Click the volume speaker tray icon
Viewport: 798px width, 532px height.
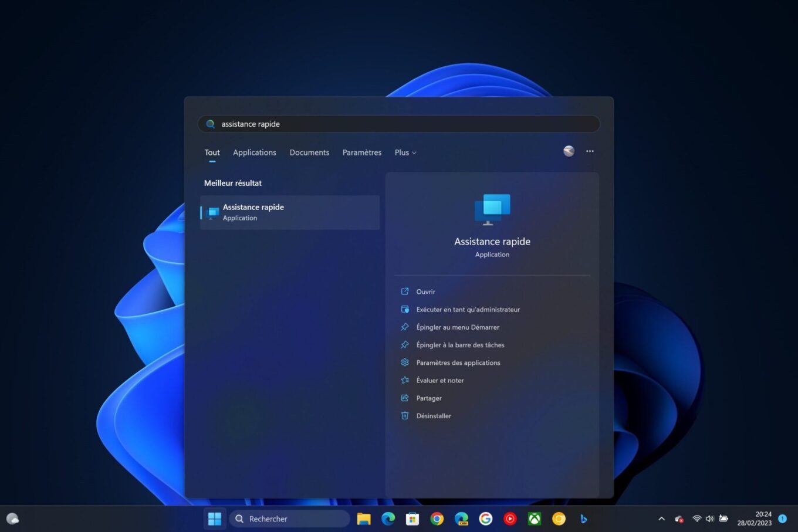(709, 519)
